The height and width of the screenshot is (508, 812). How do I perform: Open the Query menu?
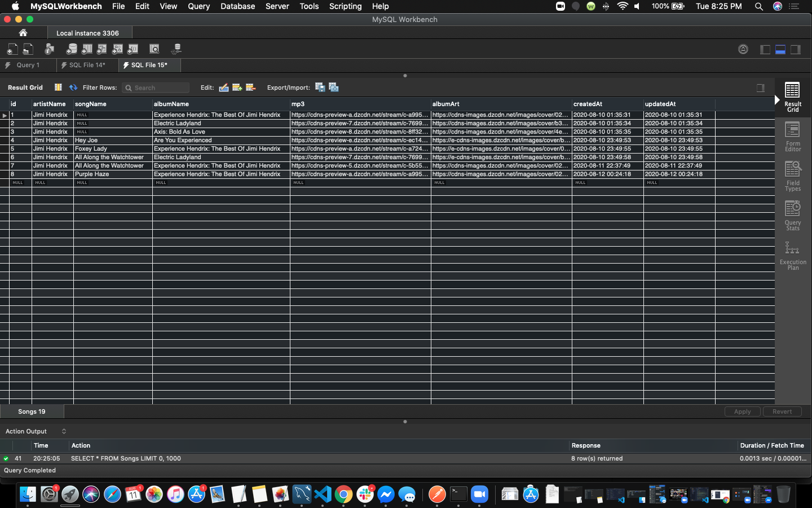click(198, 6)
